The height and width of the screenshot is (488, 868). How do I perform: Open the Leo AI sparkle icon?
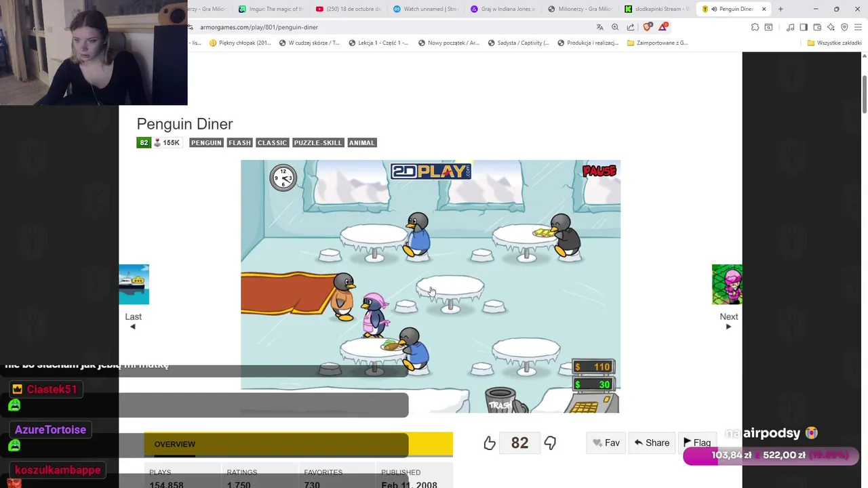pos(831,27)
